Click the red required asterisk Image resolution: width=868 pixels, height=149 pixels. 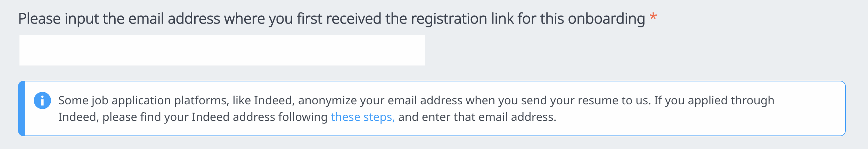click(653, 17)
